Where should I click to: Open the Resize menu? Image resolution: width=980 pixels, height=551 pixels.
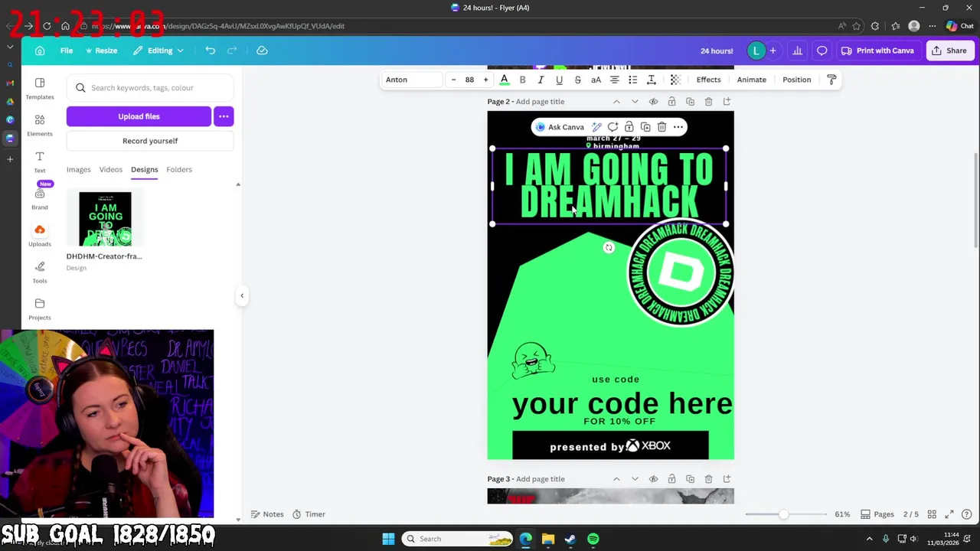pos(101,51)
